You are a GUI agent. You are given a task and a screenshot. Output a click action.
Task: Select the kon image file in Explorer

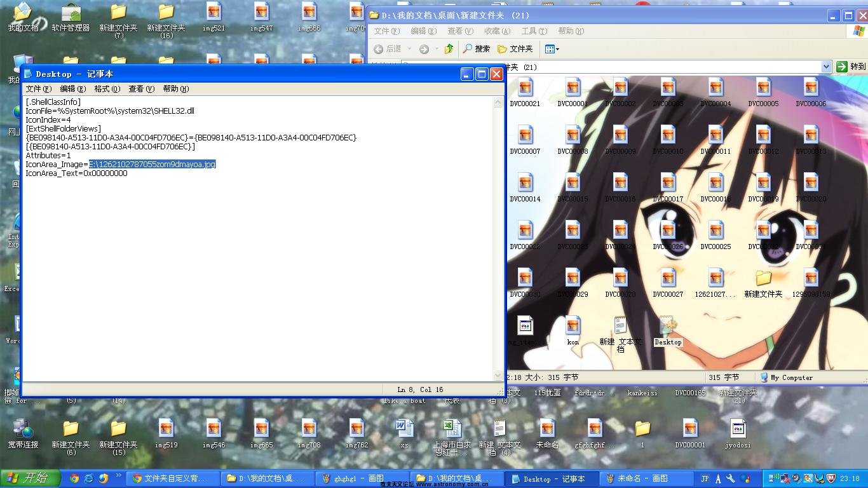573,331
